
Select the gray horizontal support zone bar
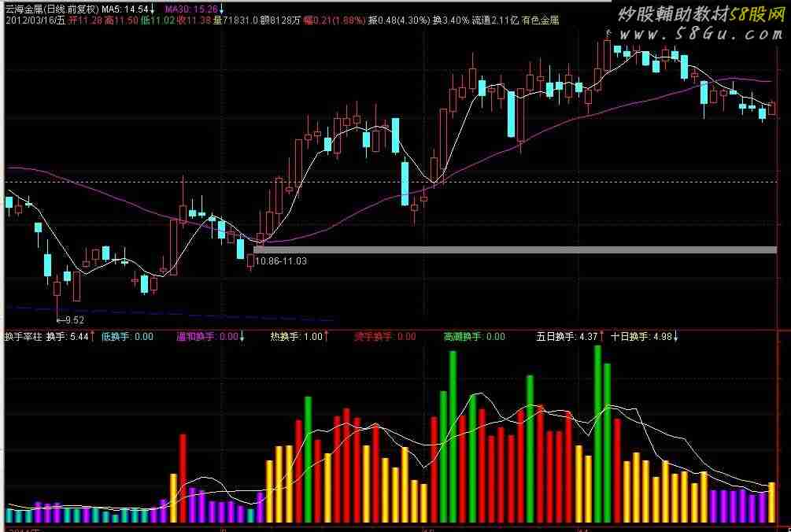click(515, 249)
